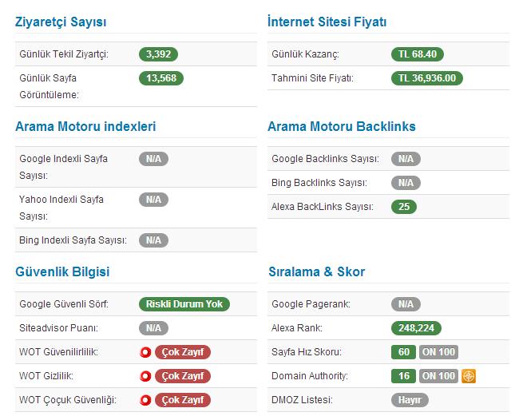Click the red WOT Güvenilirlik rating icon
The height and width of the screenshot is (420, 511).
(146, 352)
